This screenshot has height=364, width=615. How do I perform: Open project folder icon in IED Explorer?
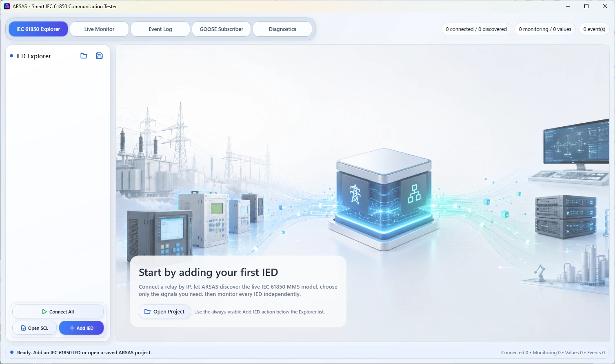click(x=84, y=56)
